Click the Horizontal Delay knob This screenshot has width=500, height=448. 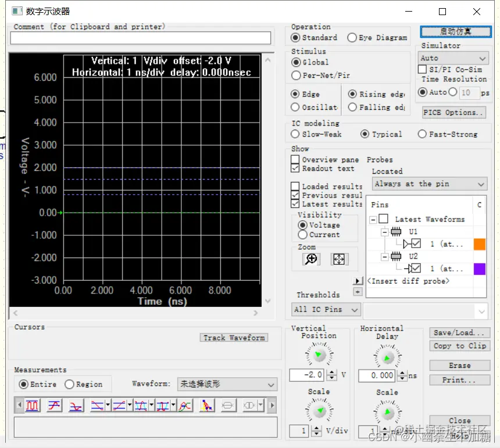tap(387, 357)
